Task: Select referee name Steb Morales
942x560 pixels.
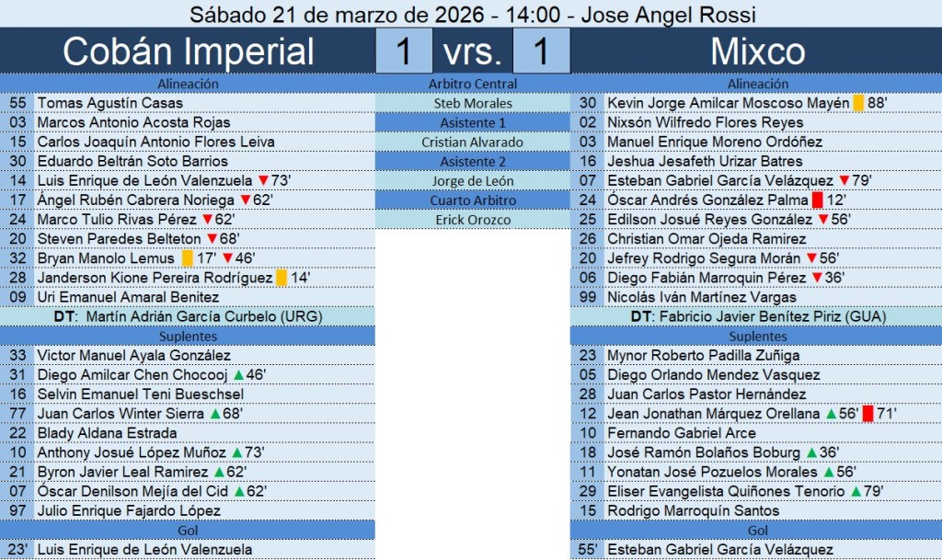Action: click(473, 103)
